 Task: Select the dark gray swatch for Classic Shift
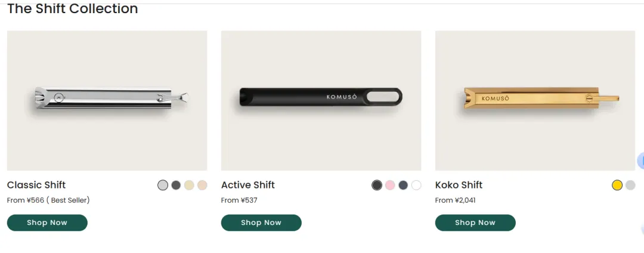(176, 186)
